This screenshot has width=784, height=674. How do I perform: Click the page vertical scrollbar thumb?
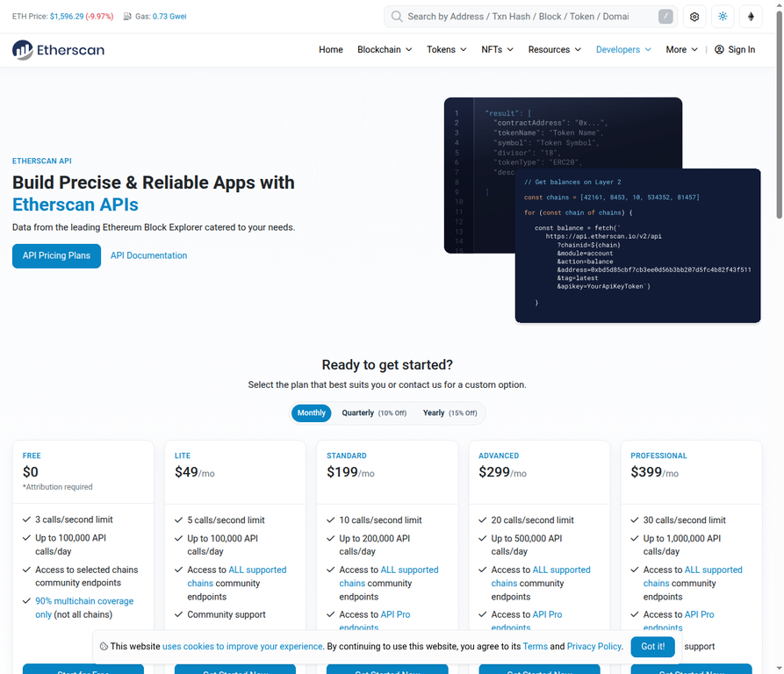point(779,114)
